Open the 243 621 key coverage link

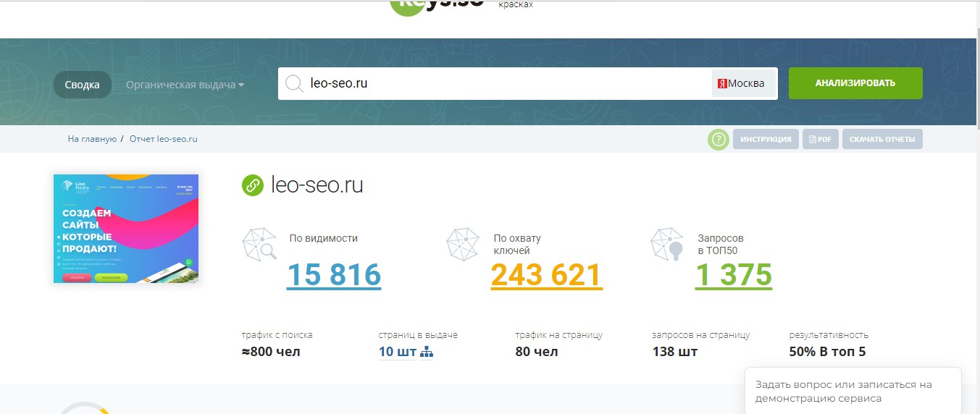point(547,276)
